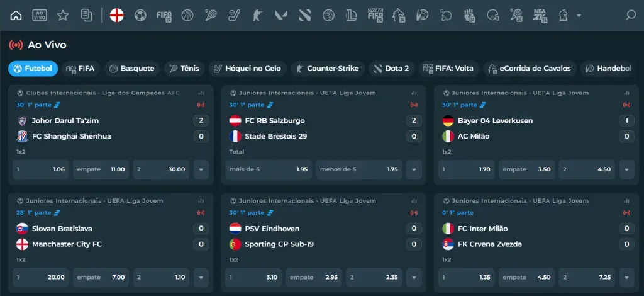Expand more markets for Johor vs Shanghai
Viewport: 644px width, 296px height.
point(201,169)
